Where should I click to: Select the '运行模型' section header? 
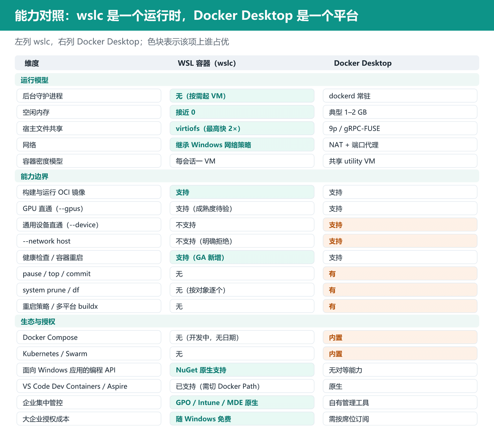click(247, 80)
